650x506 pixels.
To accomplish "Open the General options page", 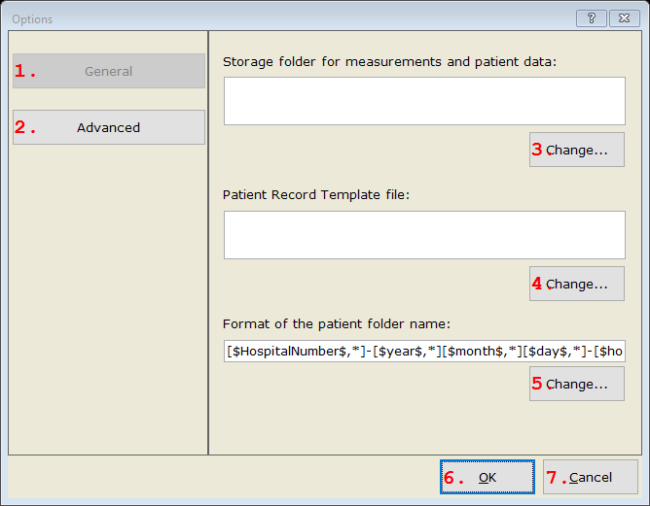I will click(x=108, y=71).
